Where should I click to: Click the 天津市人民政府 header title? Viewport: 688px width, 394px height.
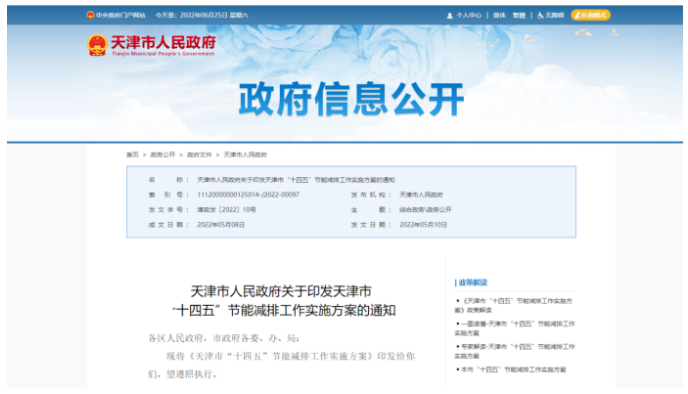point(163,43)
